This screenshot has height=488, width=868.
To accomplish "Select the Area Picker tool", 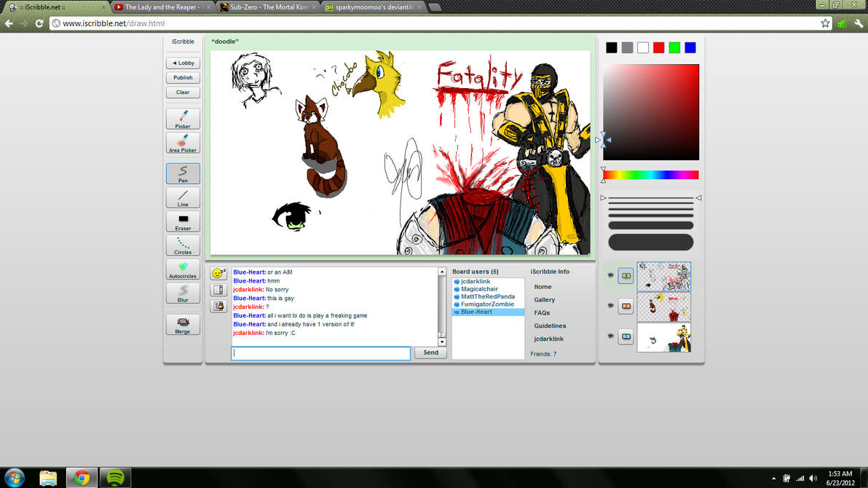I will click(183, 143).
